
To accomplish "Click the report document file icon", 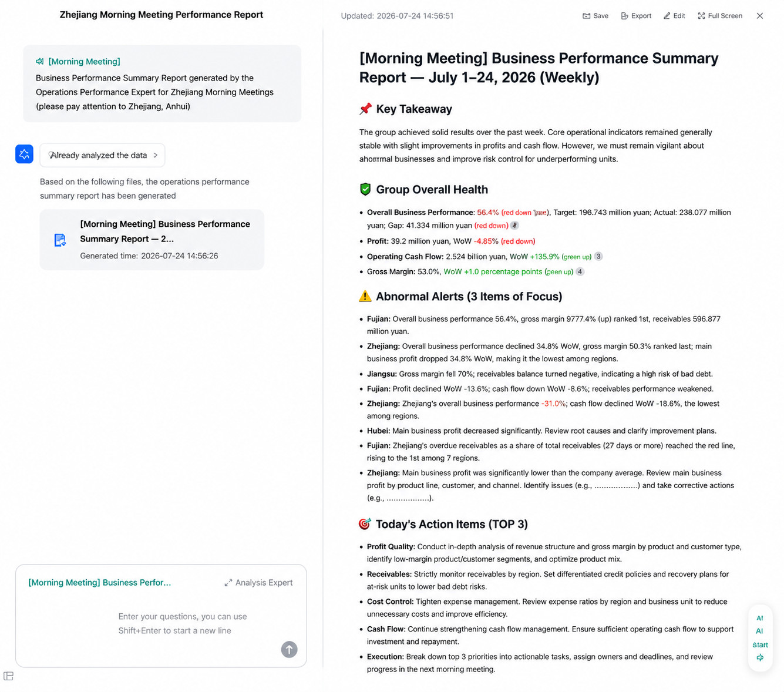I will coord(60,240).
